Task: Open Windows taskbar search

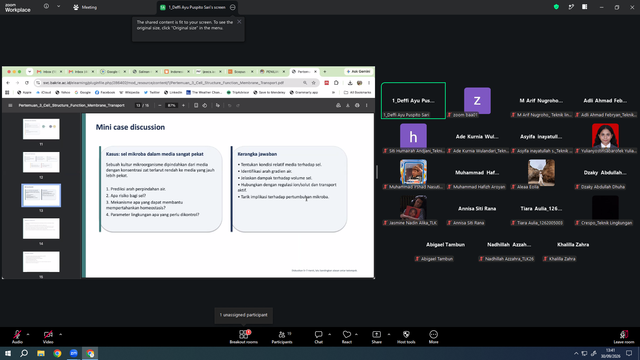Action: click(x=24, y=353)
